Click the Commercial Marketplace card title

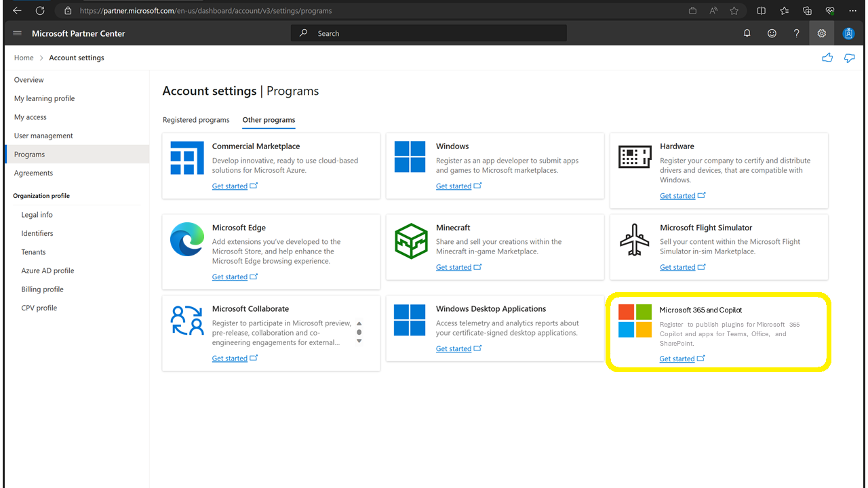(256, 146)
